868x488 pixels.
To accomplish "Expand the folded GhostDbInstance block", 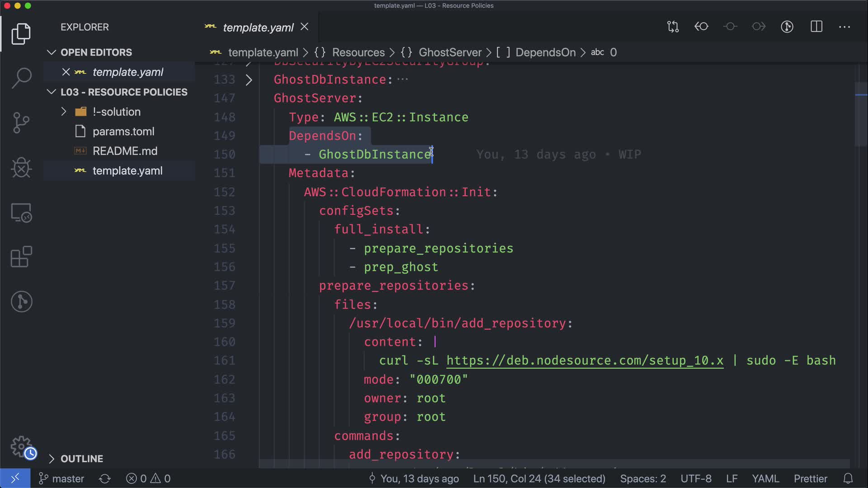I will [x=249, y=80].
